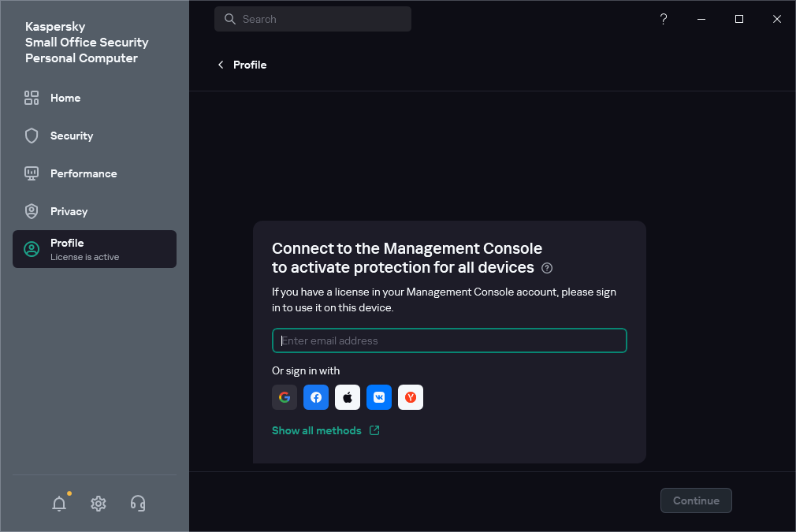
Task: Sign in with Apple ID
Action: click(x=348, y=397)
